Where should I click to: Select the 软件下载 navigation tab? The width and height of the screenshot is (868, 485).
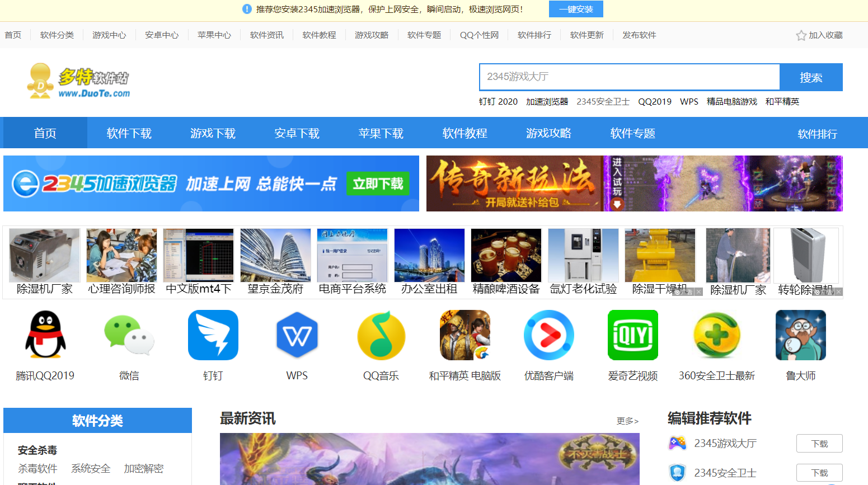click(129, 133)
